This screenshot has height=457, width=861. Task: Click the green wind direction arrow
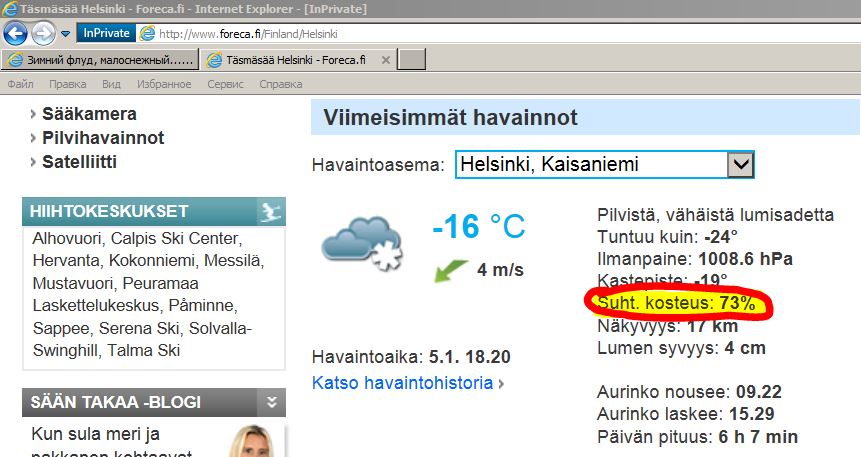(x=452, y=269)
